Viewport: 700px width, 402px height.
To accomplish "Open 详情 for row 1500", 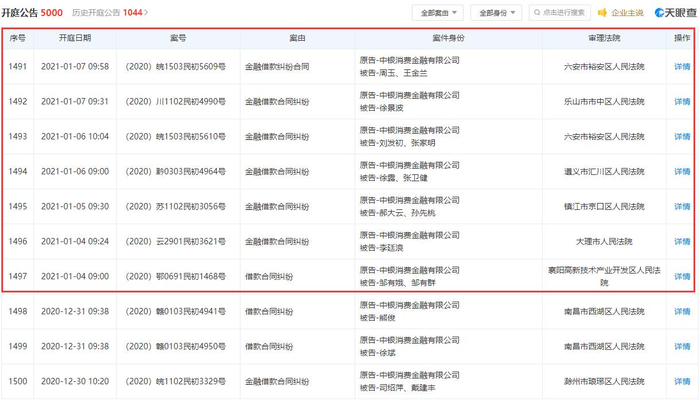I will click(x=682, y=381).
